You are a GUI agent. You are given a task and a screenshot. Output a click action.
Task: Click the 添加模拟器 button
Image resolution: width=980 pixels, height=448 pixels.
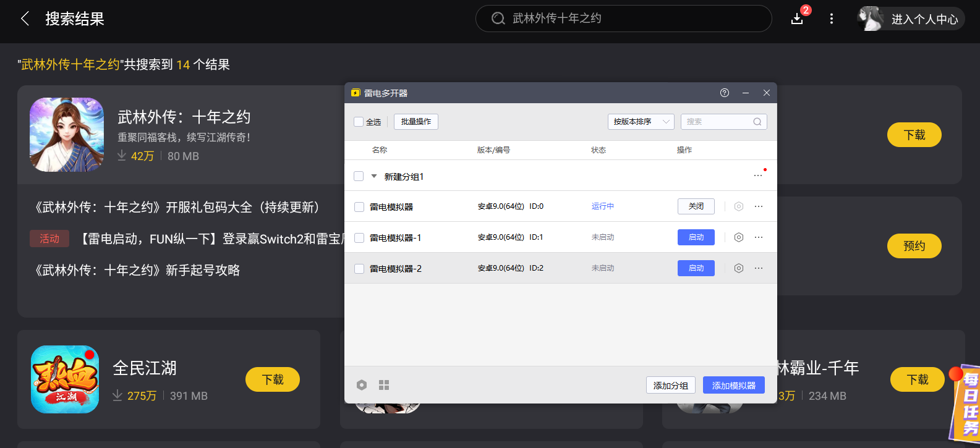(x=734, y=385)
